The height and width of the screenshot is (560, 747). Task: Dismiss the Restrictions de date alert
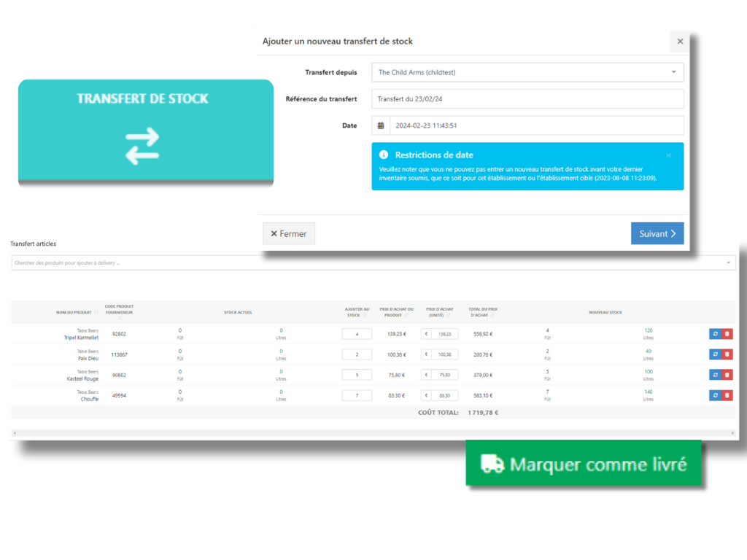tap(668, 155)
